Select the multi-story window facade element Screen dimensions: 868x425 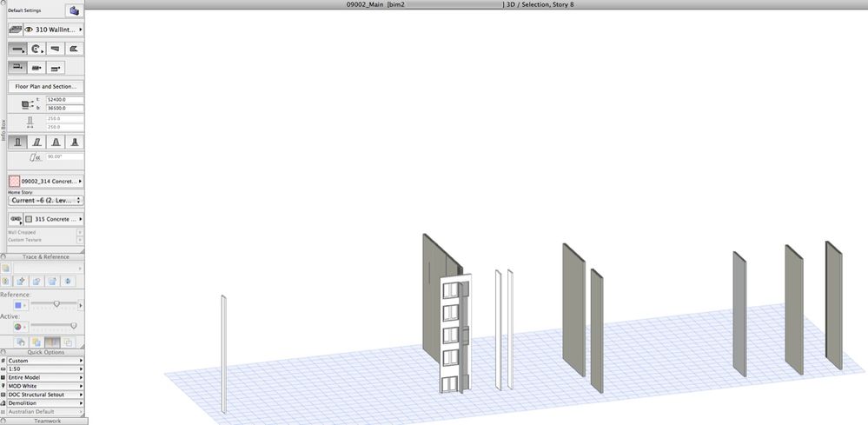455,334
